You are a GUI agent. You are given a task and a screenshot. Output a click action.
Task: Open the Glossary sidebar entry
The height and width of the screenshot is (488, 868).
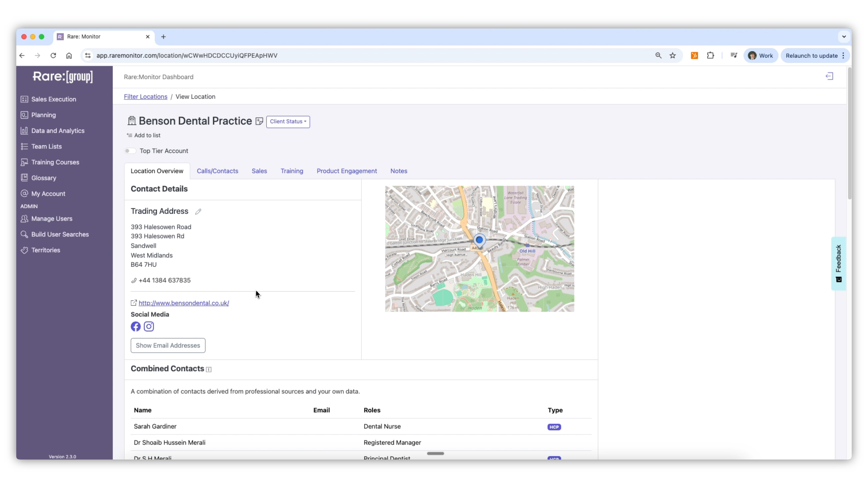click(38, 178)
